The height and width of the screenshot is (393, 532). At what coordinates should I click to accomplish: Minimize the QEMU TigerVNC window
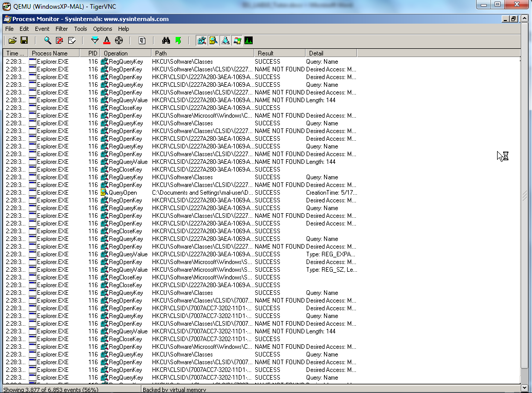point(484,5)
